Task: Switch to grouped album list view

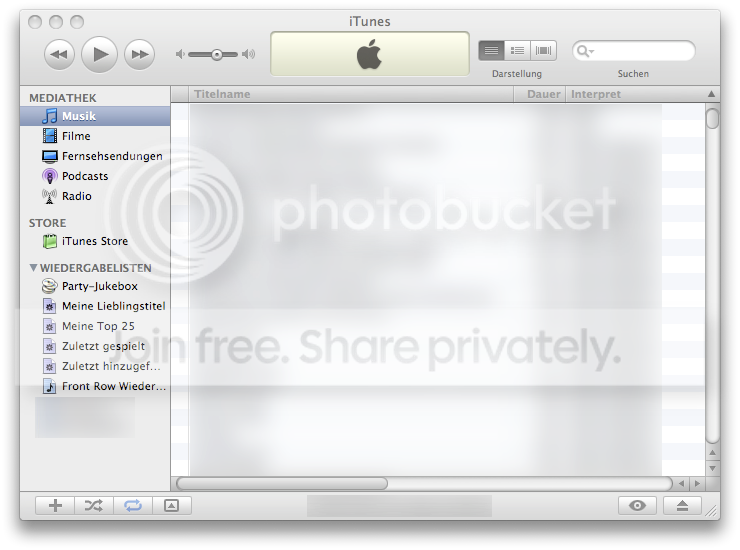Action: 517,51
